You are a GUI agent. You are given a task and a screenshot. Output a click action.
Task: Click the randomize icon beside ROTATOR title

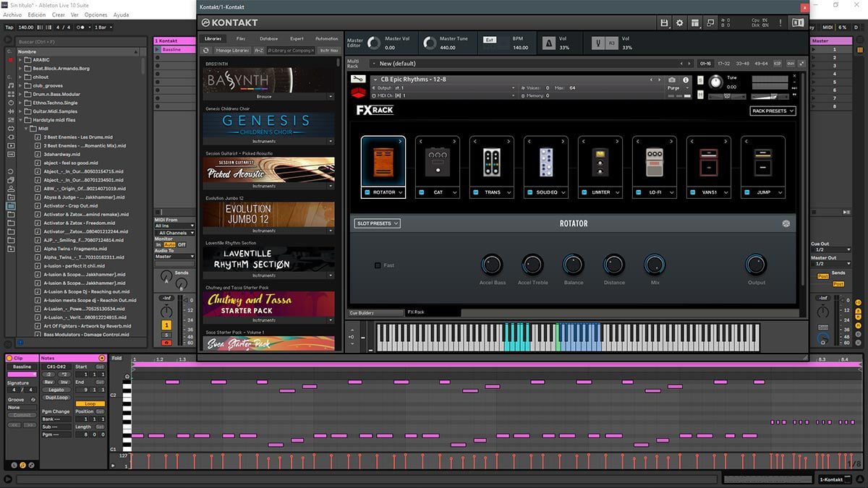pos(786,223)
